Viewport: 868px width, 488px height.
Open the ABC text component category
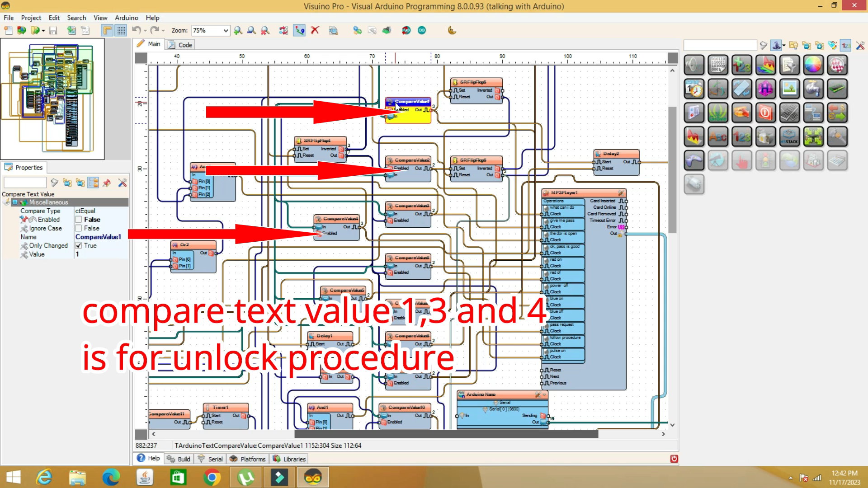coord(718,136)
